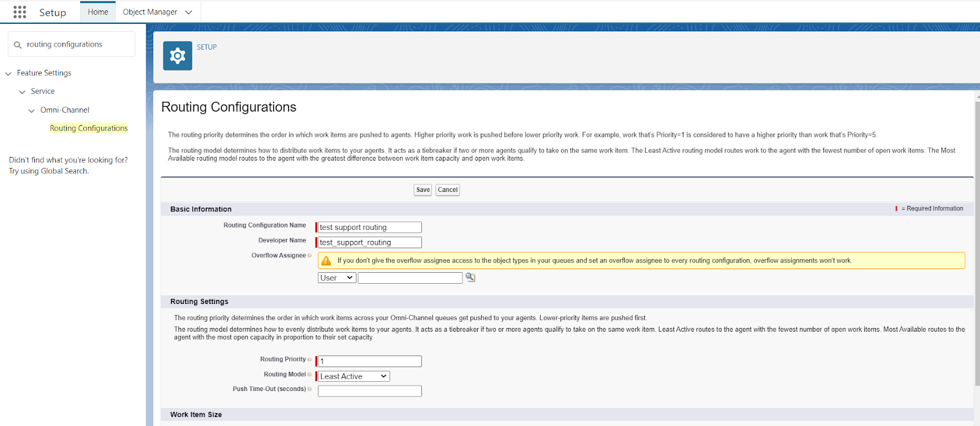The width and height of the screenshot is (980, 426).
Task: Open the Overflow Assignee lookup icon
Action: 470,278
